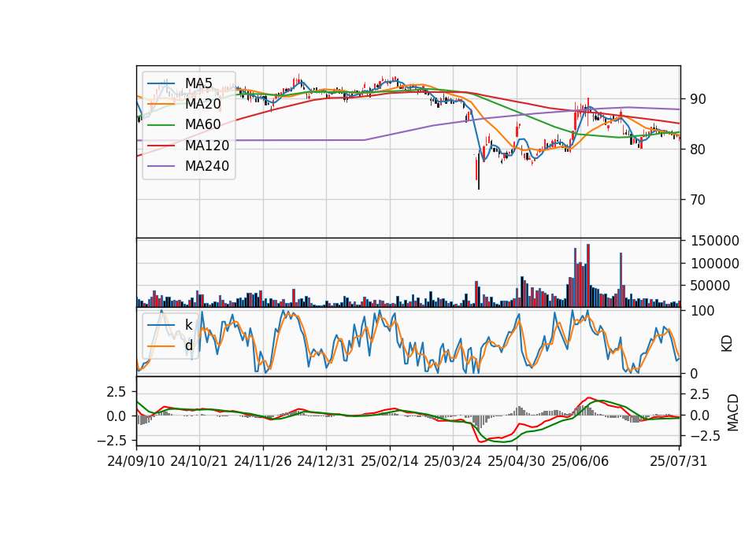Click the left MACD axis value 0.0
This screenshot has width=756, height=543.
coord(117,416)
